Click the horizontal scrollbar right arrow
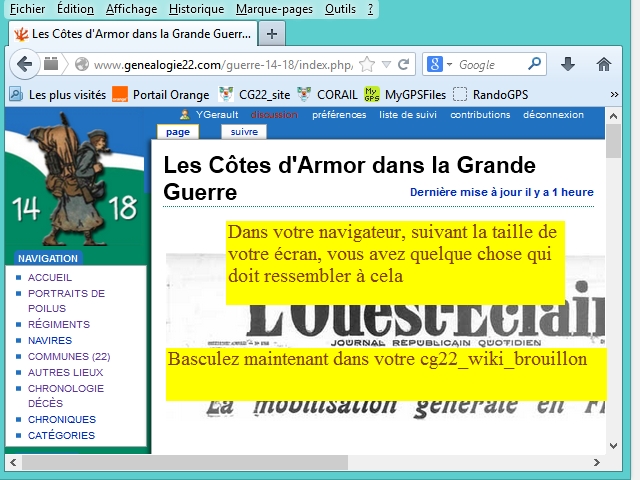The width and height of the screenshot is (640, 480). pyautogui.click(x=597, y=462)
